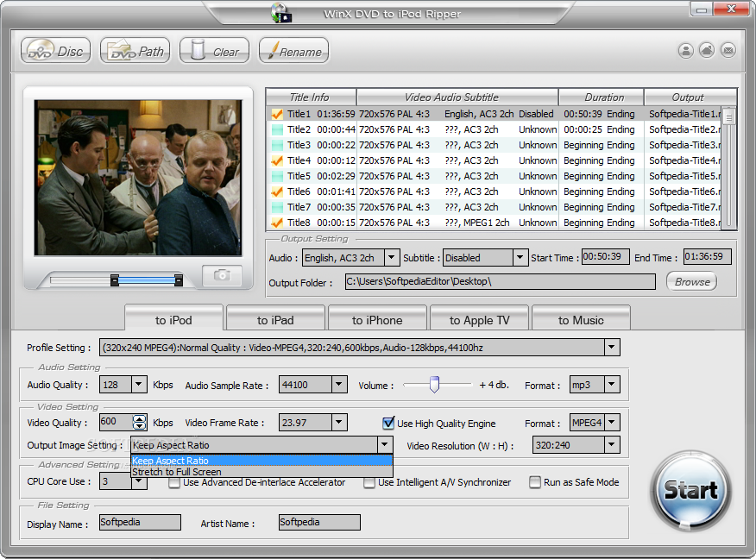The height and width of the screenshot is (559, 756).
Task: Switch to the to iPad tab
Action: [275, 320]
